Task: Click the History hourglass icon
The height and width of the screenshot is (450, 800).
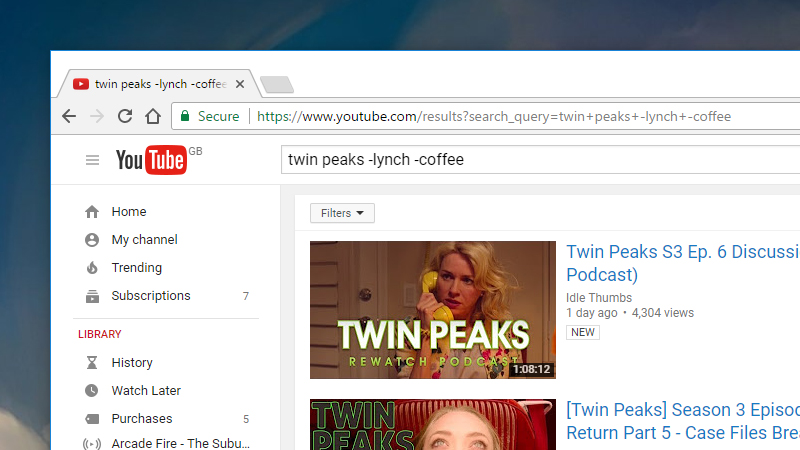Action: pos(92,362)
